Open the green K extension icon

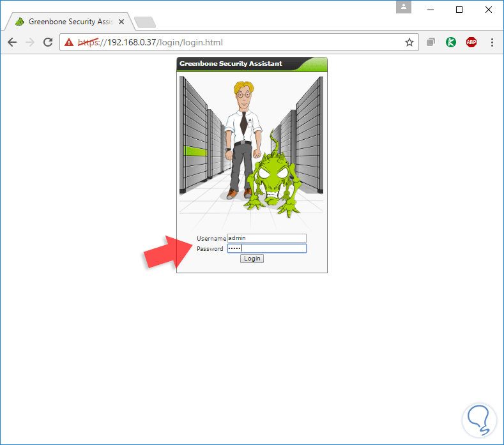[451, 42]
